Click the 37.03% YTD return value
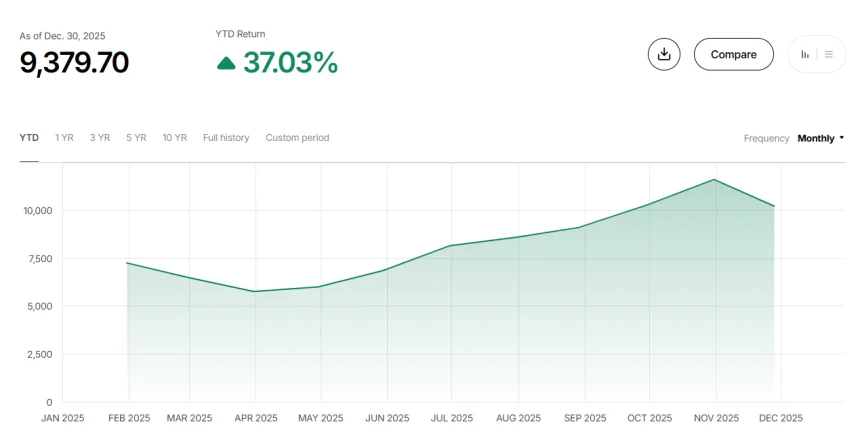The width and height of the screenshot is (860, 439). point(290,63)
